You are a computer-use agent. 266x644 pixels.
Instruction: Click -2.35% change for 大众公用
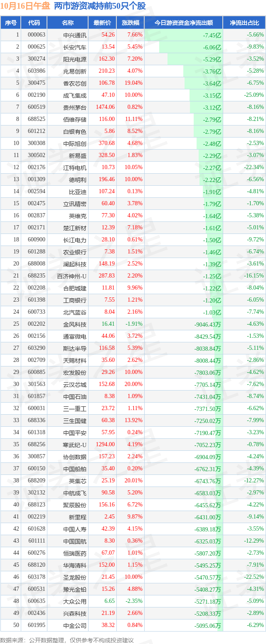(133, 601)
